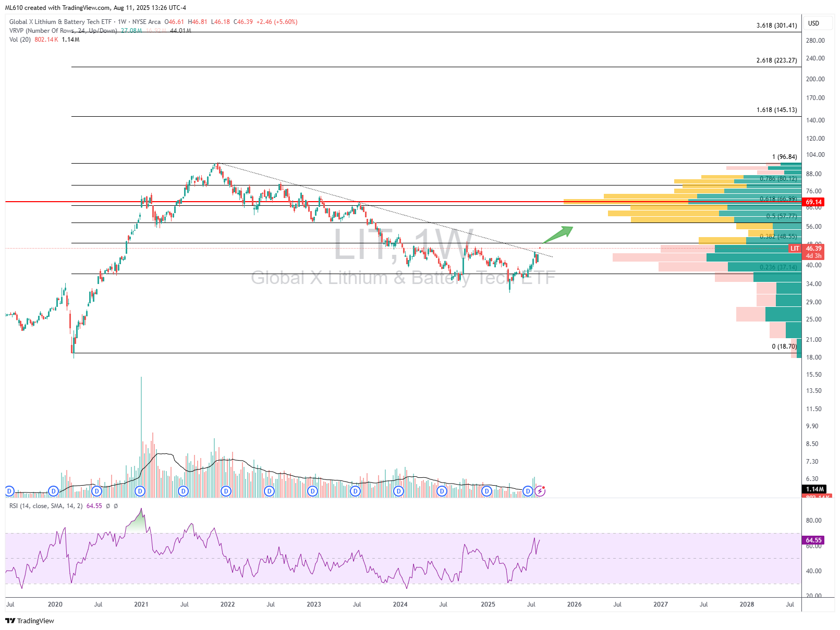Select the 0.236 (37.14) Fibonacci label
Viewport: 840px width, 630px height.
click(x=778, y=267)
